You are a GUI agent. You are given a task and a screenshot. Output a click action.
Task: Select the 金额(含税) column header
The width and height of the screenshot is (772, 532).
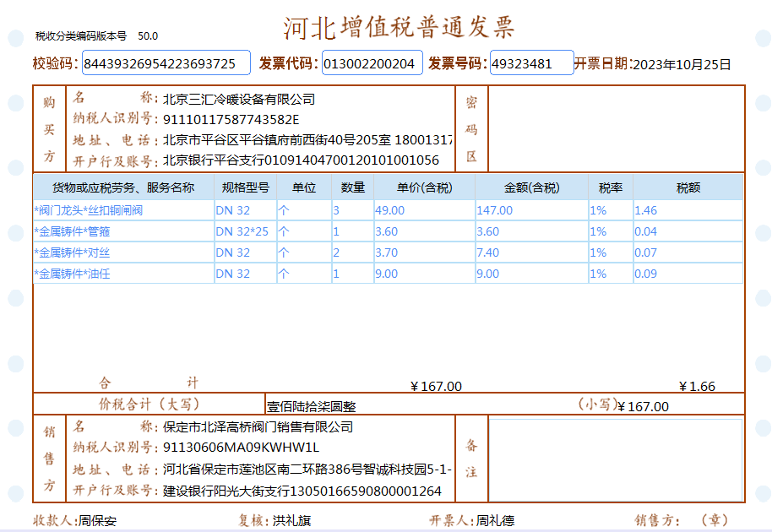pos(531,187)
